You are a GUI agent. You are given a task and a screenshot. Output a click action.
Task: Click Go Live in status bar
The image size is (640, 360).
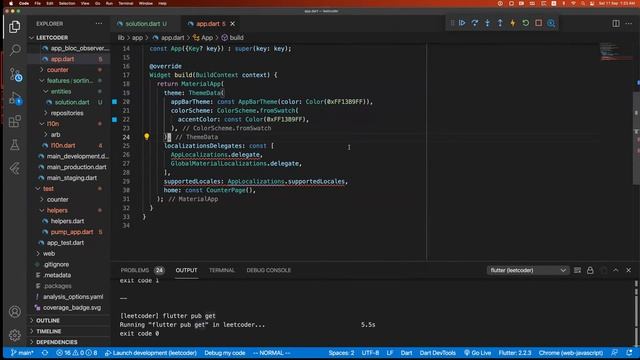[478, 353]
